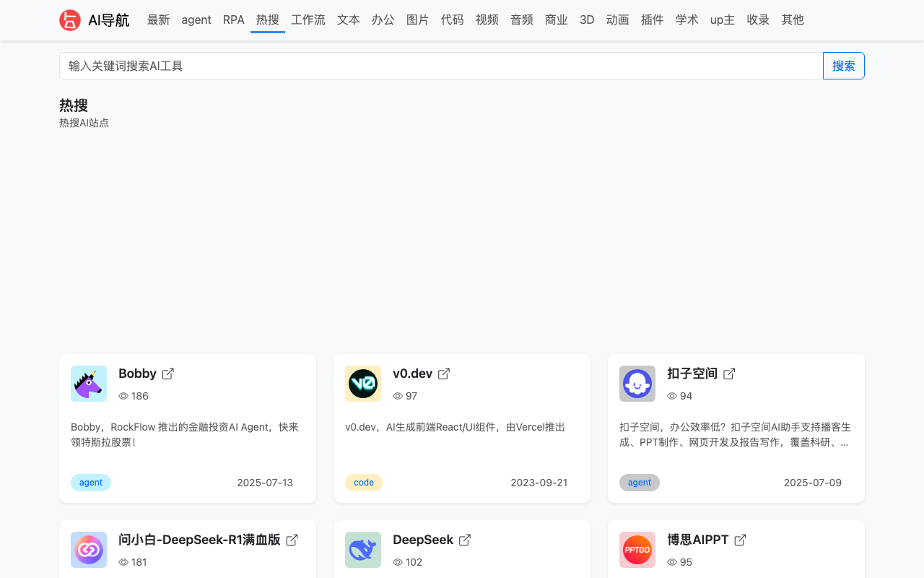Switch to the RPA nav tab
Viewport: 924px width, 578px height.
point(234,20)
